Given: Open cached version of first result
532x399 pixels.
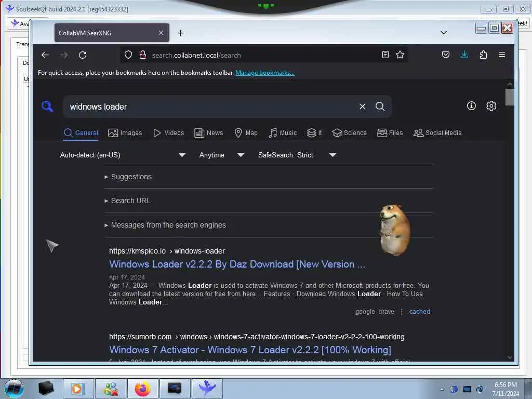Looking at the screenshot, I should click(x=420, y=312).
